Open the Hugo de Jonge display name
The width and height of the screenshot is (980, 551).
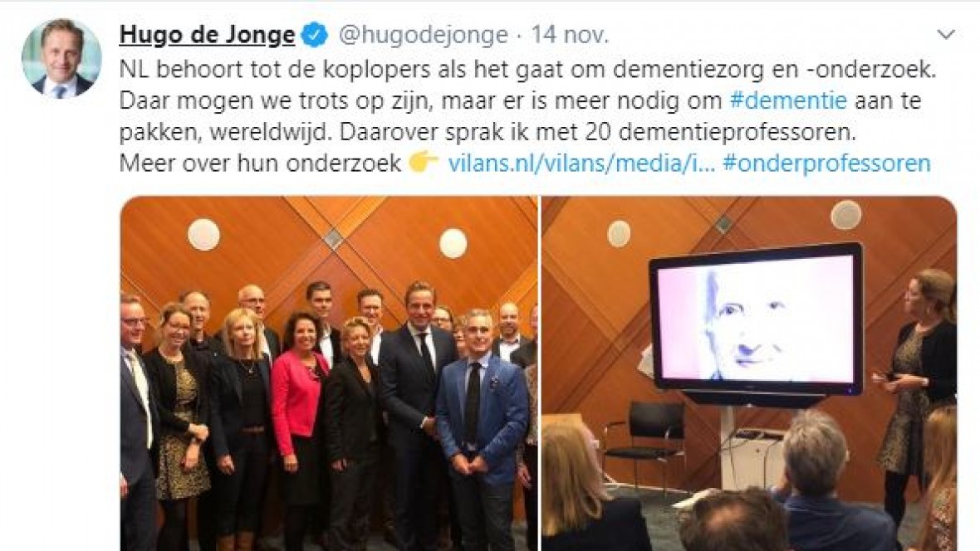point(207,35)
